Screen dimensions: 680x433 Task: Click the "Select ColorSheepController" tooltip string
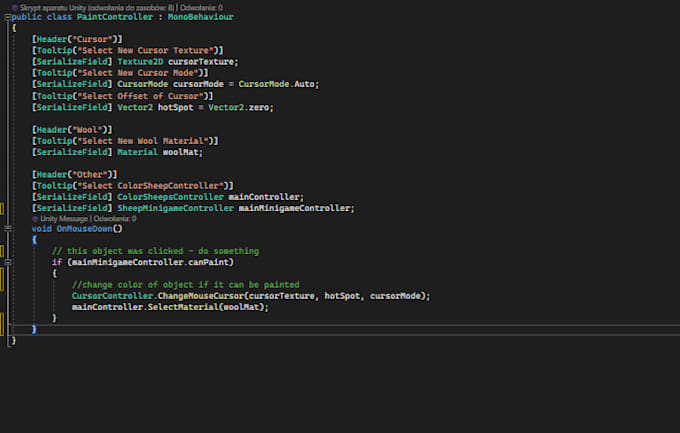(150, 186)
